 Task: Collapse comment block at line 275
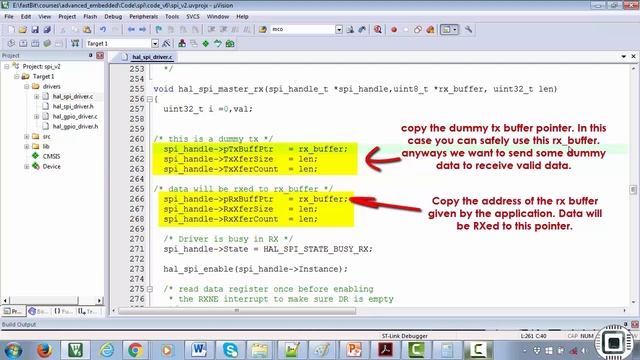149,289
